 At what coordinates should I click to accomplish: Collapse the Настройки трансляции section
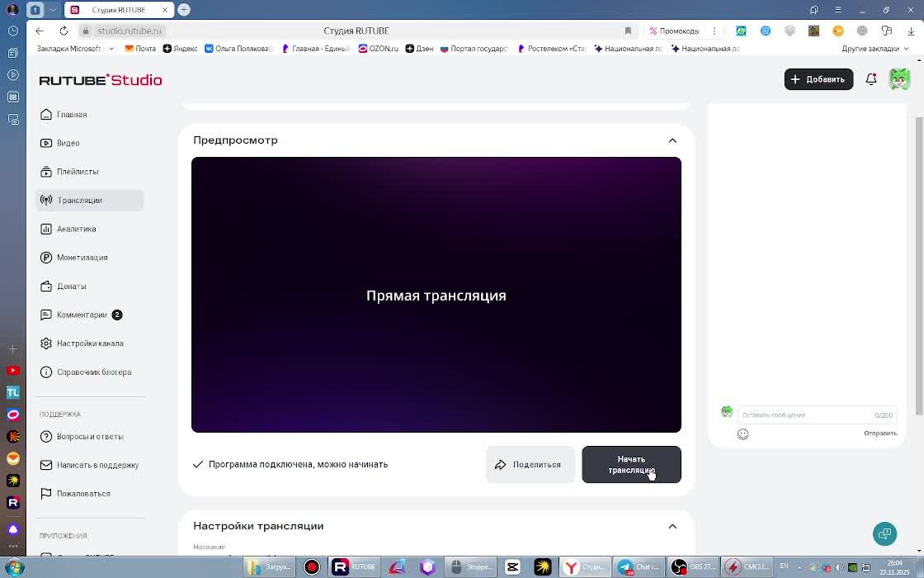tap(672, 526)
